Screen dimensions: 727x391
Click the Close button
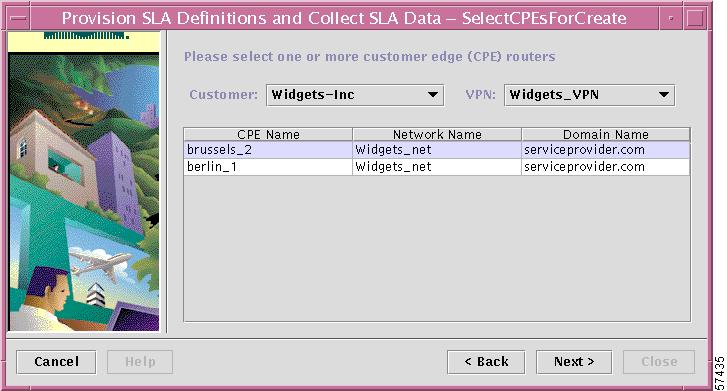pyautogui.click(x=659, y=362)
